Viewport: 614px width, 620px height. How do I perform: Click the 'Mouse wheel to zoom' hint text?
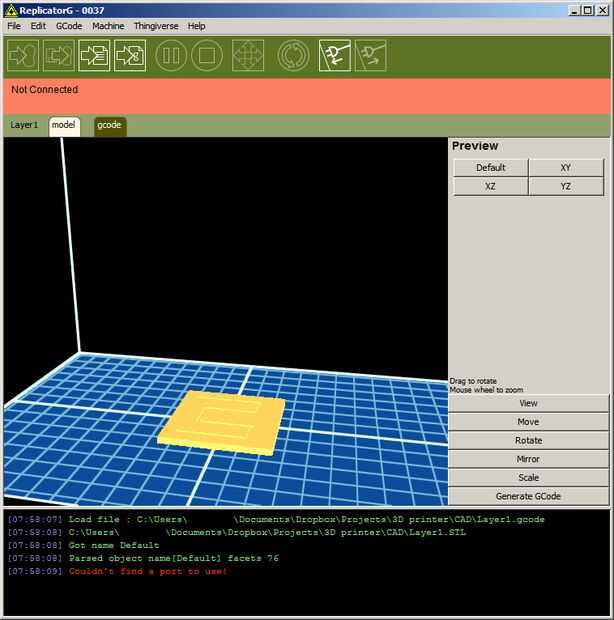click(x=486, y=390)
